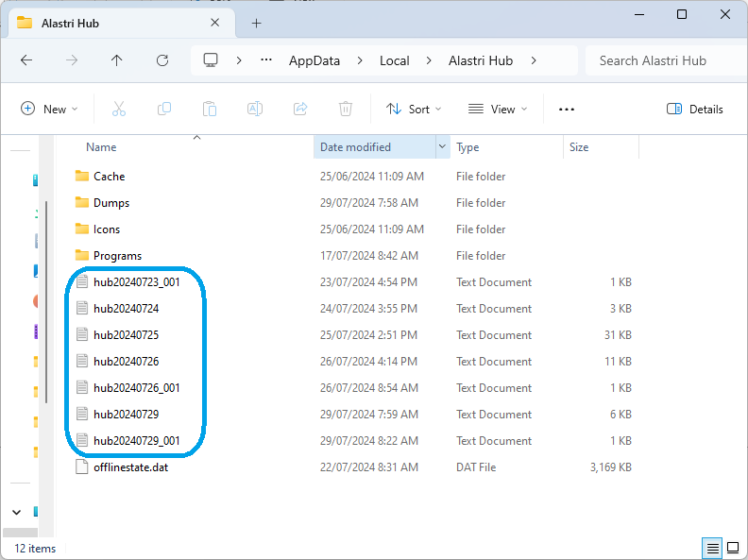
Task: Open the See more ellipsis menu
Action: [567, 109]
